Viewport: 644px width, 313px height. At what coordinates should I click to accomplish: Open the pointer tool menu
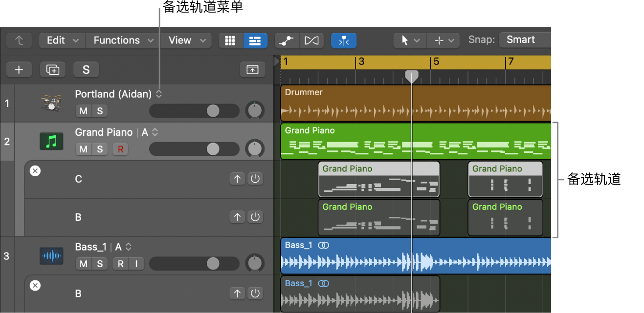410,41
